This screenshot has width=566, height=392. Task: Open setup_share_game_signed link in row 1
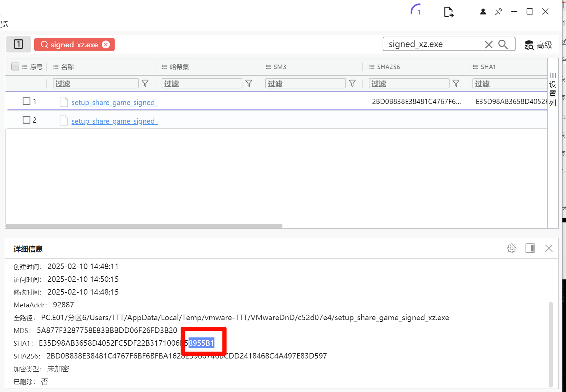coord(115,102)
